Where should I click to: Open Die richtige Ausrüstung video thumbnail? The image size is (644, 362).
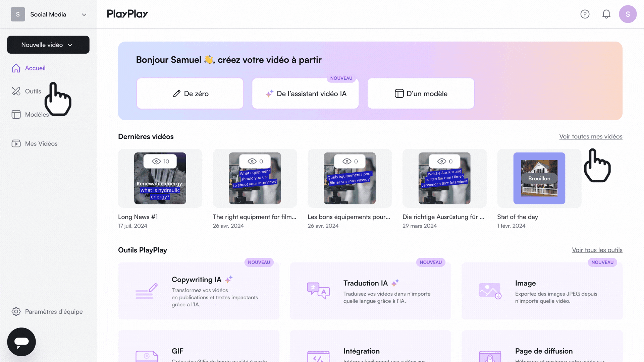(x=444, y=178)
